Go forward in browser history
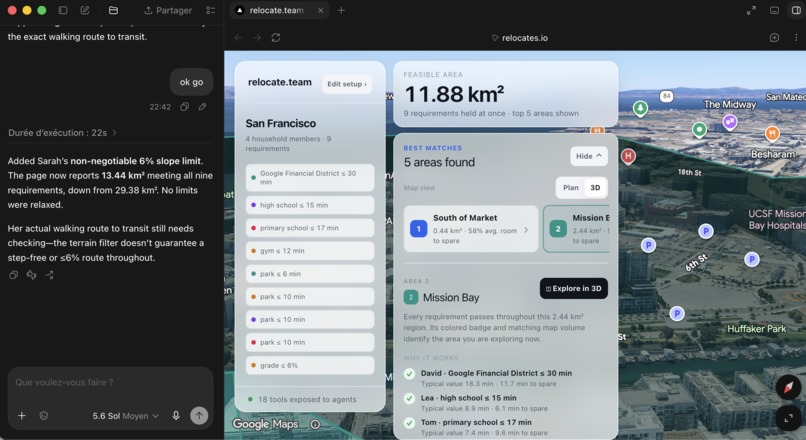The width and height of the screenshot is (806, 440). (257, 38)
